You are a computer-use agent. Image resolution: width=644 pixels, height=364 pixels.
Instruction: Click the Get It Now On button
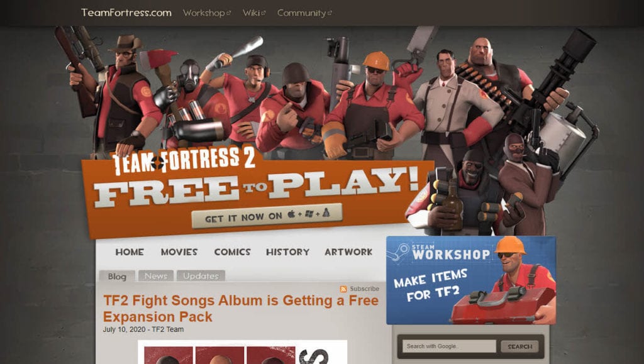(267, 216)
